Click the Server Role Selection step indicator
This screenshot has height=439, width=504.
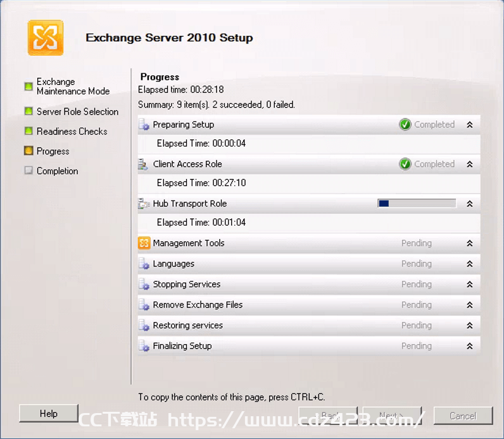coord(28,111)
